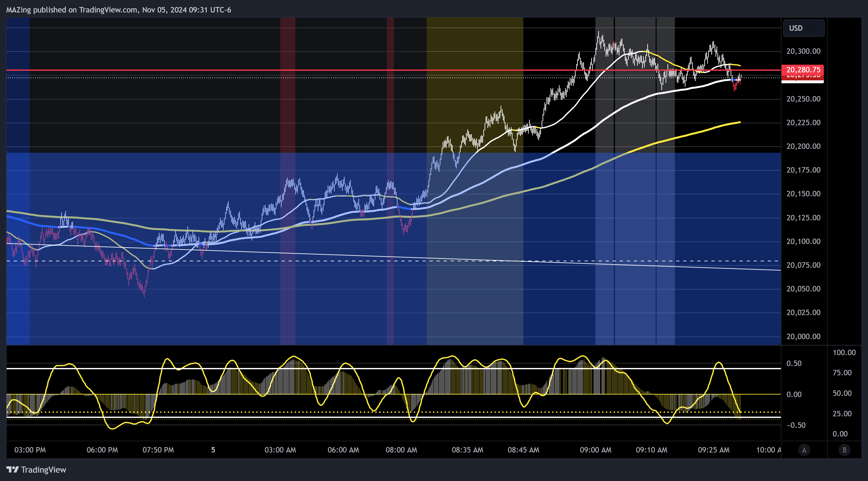The image size is (868, 481).
Task: Click the 09:10 AM time axis label
Action: pos(651,450)
